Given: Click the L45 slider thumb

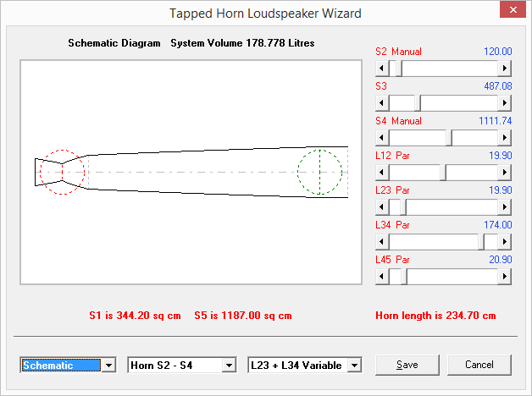Looking at the screenshot, I should [x=404, y=277].
